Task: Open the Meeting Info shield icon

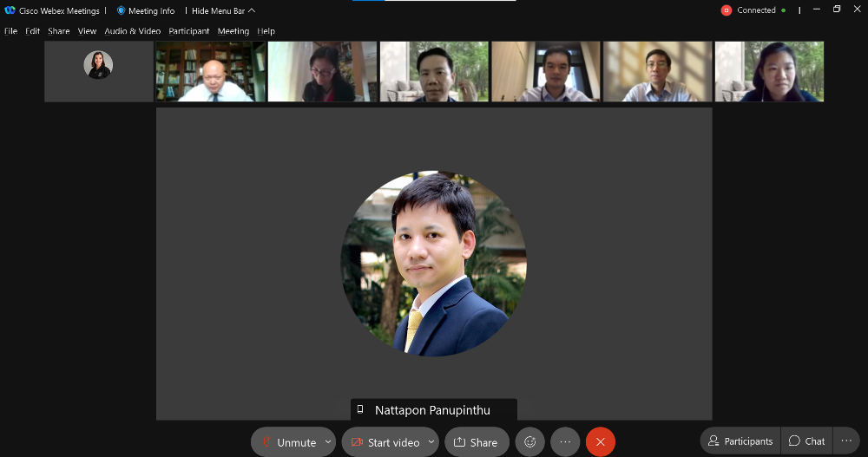Action: point(122,10)
